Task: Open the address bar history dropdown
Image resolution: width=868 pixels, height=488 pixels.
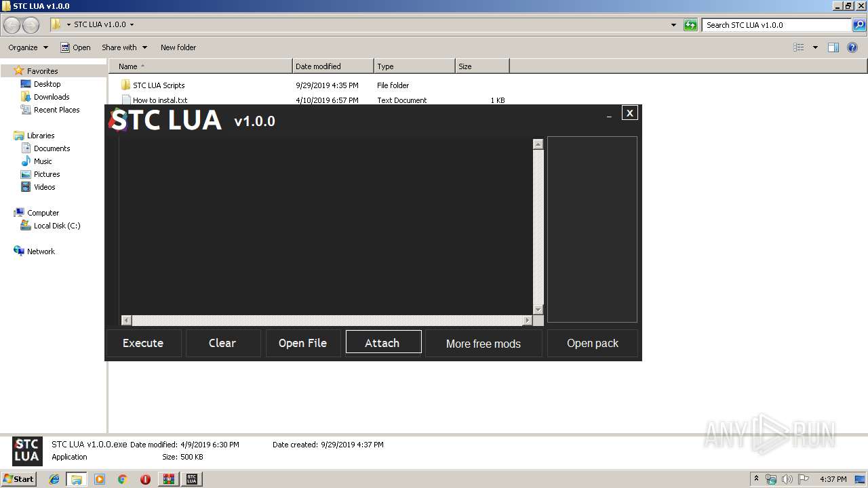Action: tap(673, 25)
